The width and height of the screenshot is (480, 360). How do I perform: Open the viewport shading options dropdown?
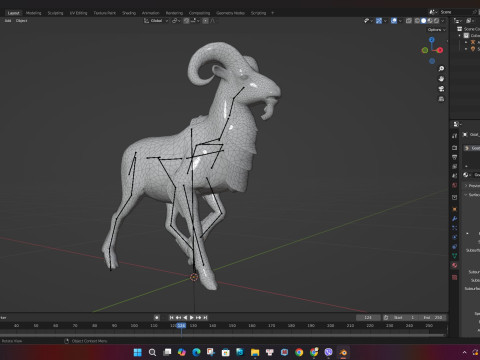coord(443,21)
